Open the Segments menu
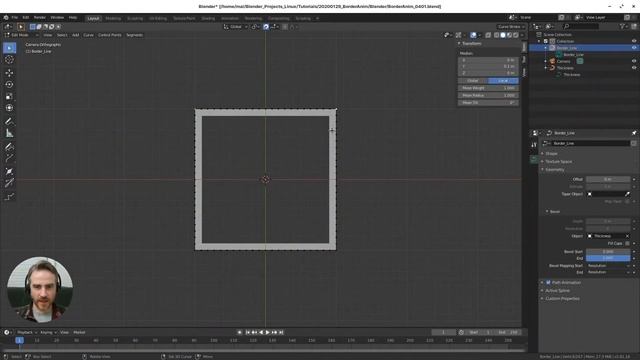Image resolution: width=640 pixels, height=360 pixels. (x=134, y=35)
